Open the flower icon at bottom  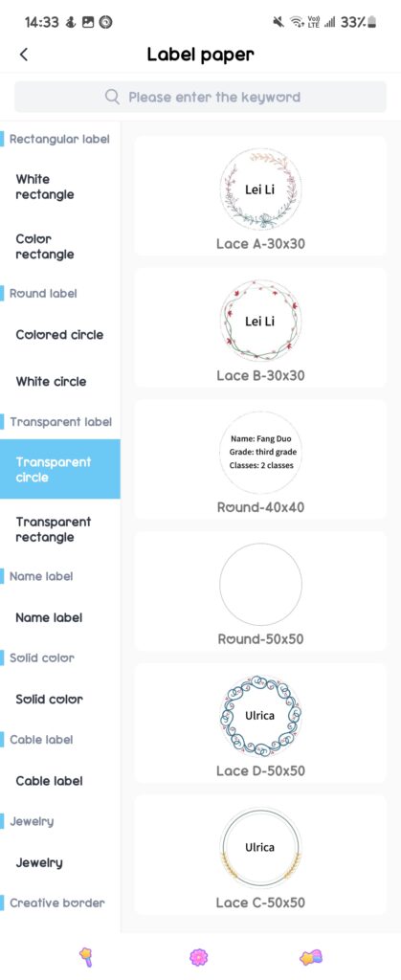coord(199,956)
